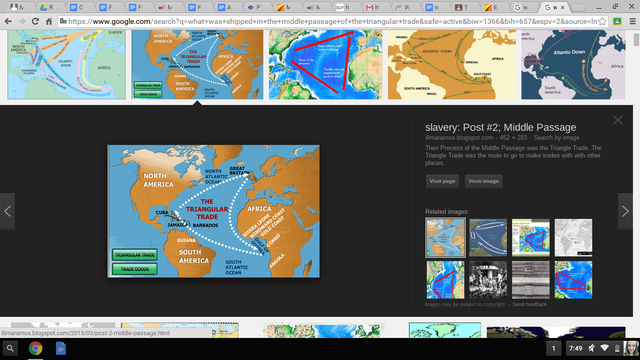Open a new tab button
Viewport: 640px width, 360px height.
click(578, 7)
